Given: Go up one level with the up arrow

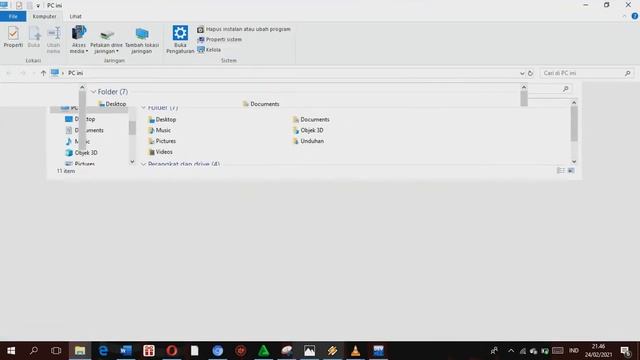Looking at the screenshot, I should click(x=43, y=73).
